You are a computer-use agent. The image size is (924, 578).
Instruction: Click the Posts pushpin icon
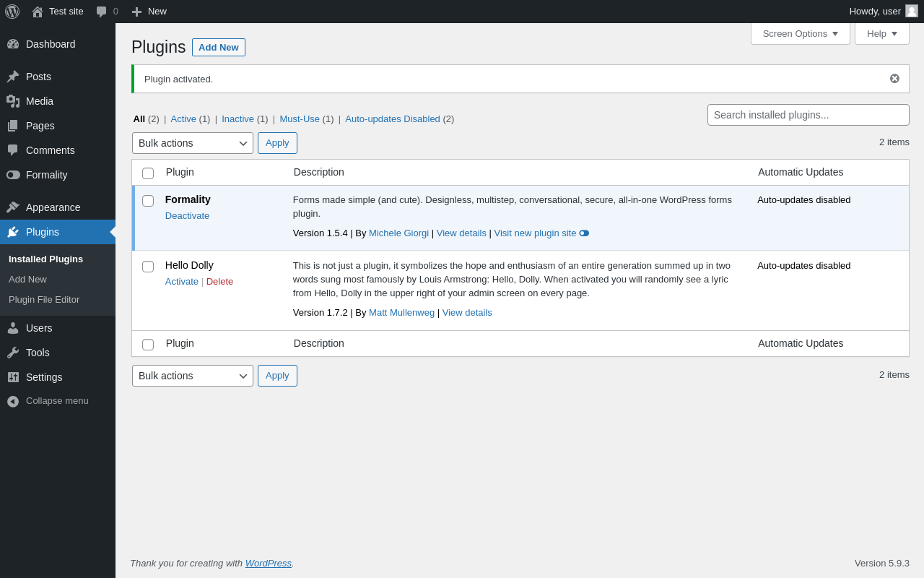point(13,77)
